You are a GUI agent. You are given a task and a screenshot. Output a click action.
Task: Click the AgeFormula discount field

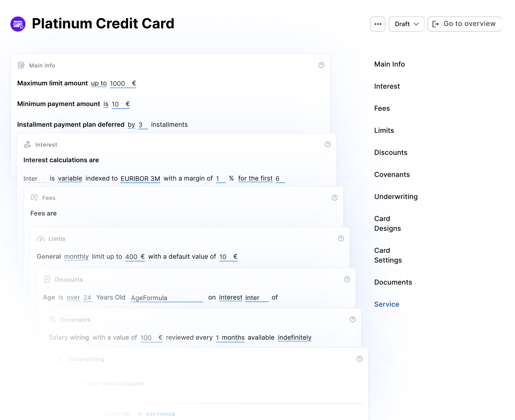tap(166, 298)
